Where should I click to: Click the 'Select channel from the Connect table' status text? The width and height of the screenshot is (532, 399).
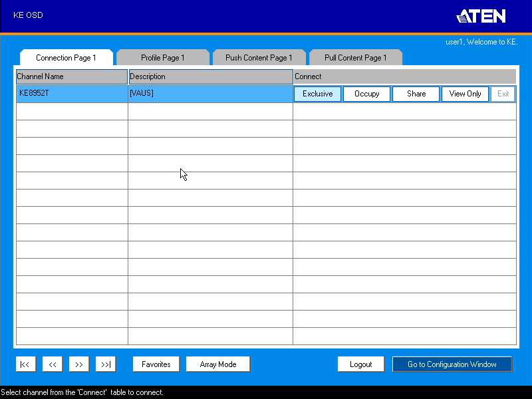click(x=82, y=392)
